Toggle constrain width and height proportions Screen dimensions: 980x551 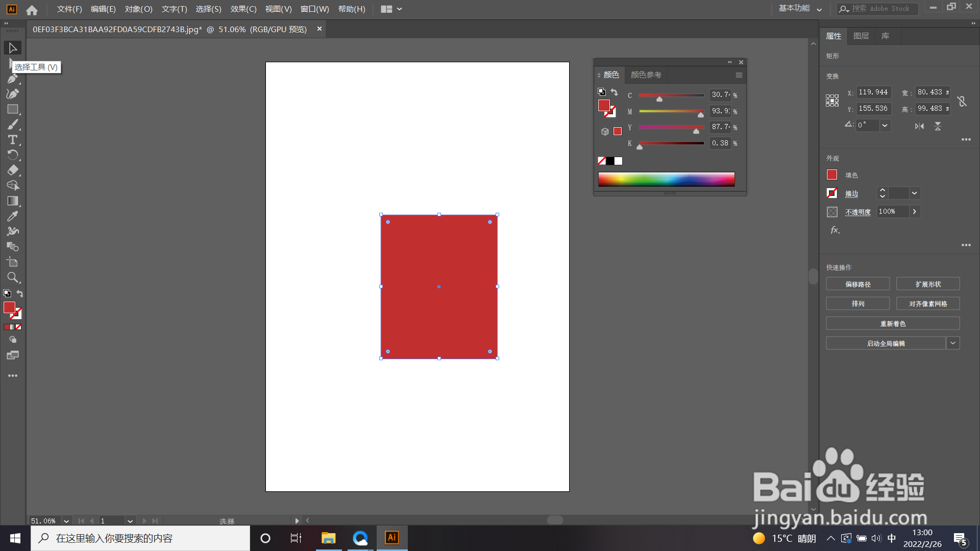tap(962, 101)
